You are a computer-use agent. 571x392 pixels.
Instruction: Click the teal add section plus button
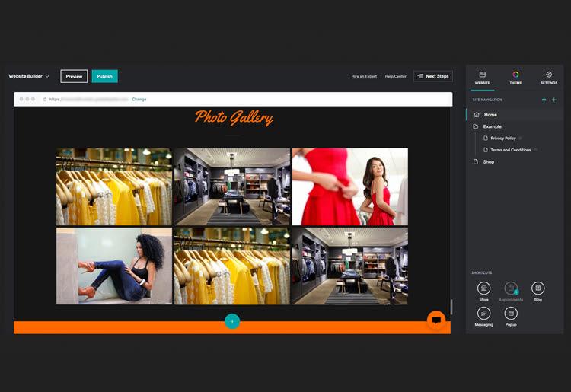tap(232, 321)
